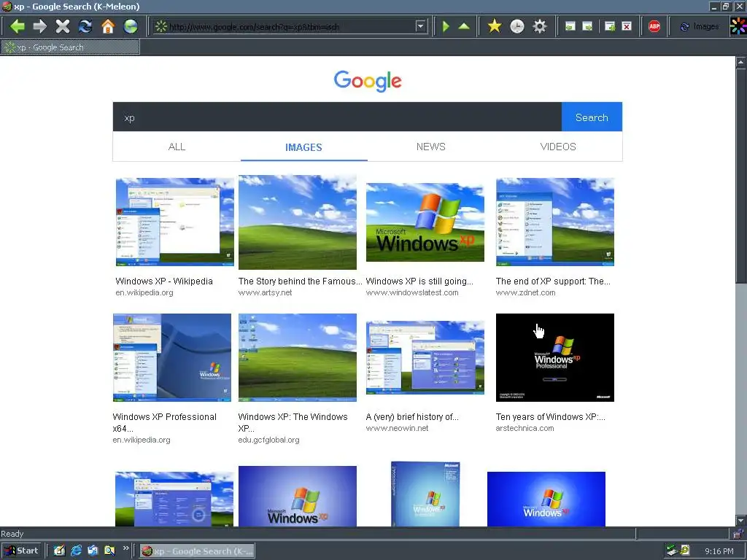Click 'A (very) brief history of...' link
The height and width of the screenshot is (560, 747).
pos(412,416)
